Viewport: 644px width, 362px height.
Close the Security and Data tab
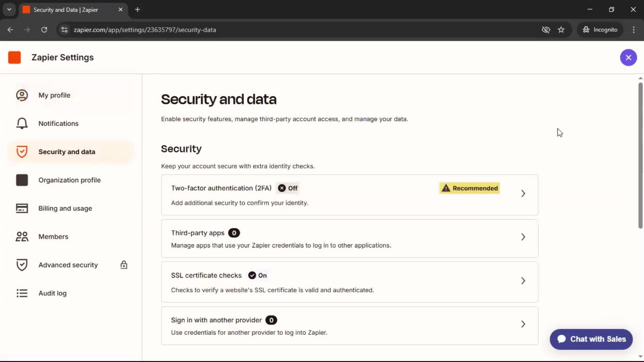120,10
